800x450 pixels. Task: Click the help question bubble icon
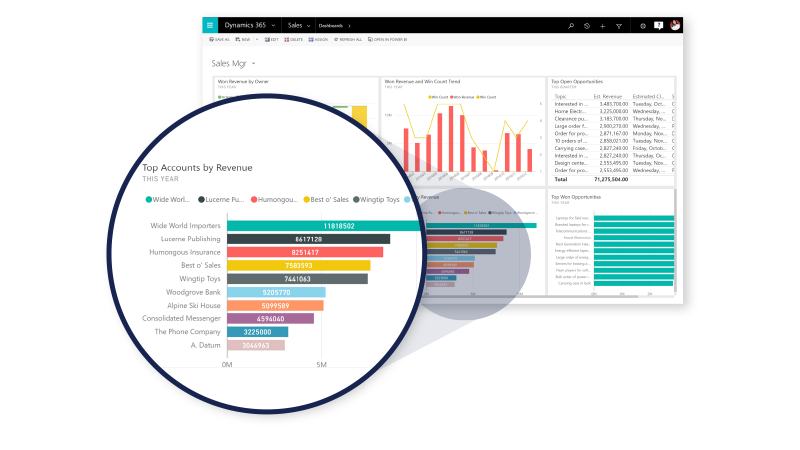click(659, 25)
